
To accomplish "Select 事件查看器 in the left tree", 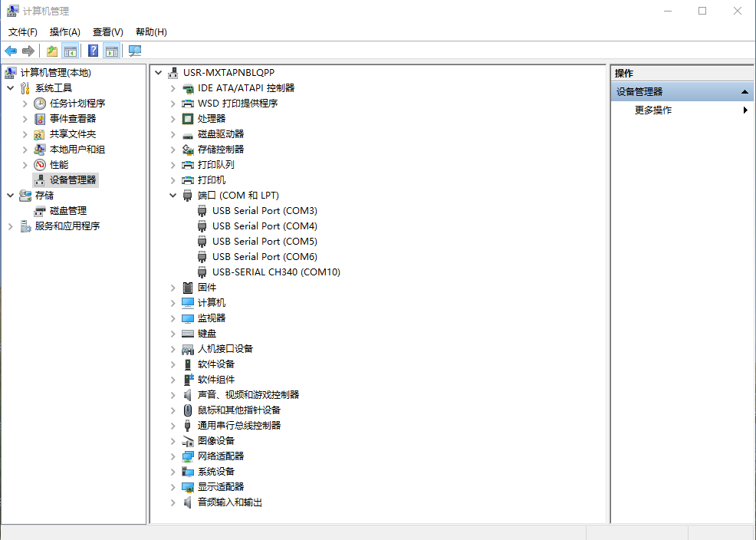I will [x=73, y=119].
